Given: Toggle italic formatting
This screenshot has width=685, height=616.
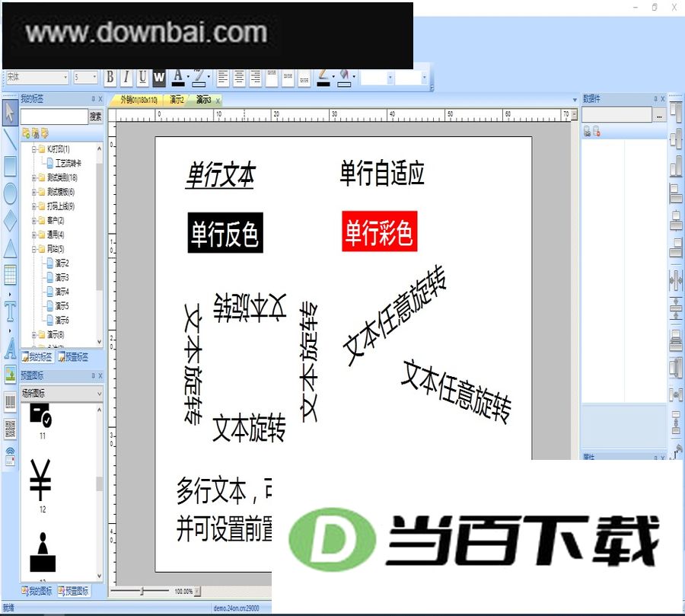Looking at the screenshot, I should [x=126, y=78].
